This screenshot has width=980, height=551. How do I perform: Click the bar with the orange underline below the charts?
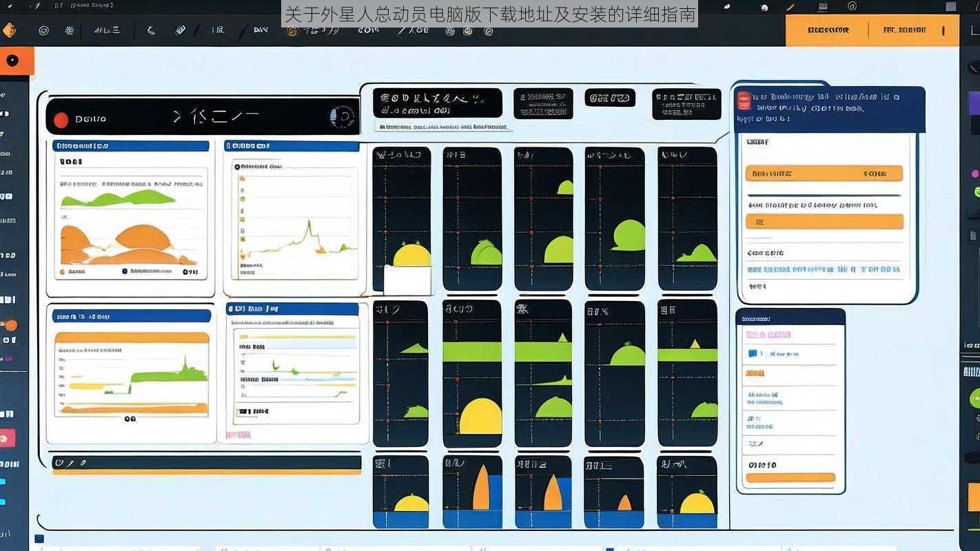(206, 465)
